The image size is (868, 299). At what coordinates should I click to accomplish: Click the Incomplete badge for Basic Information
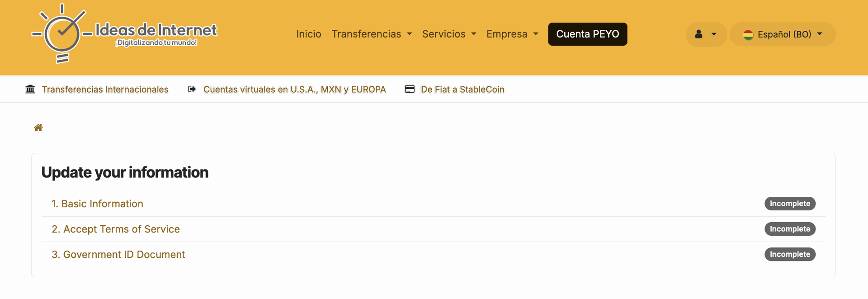[789, 204]
